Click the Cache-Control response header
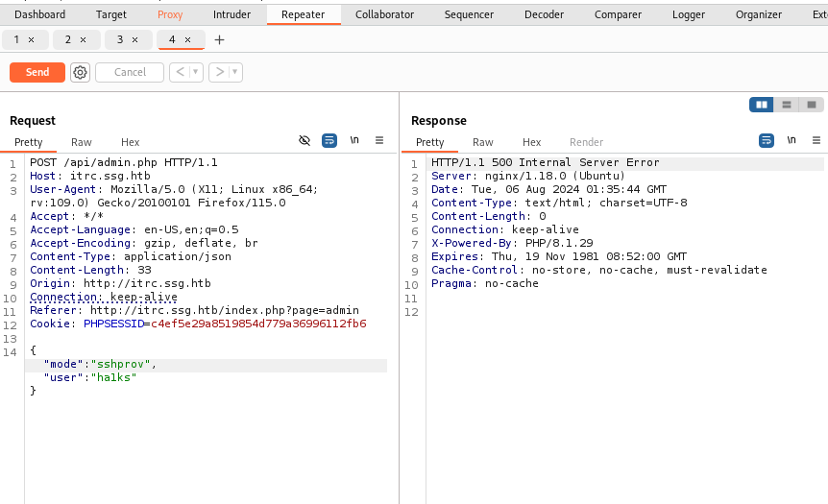 (x=598, y=270)
